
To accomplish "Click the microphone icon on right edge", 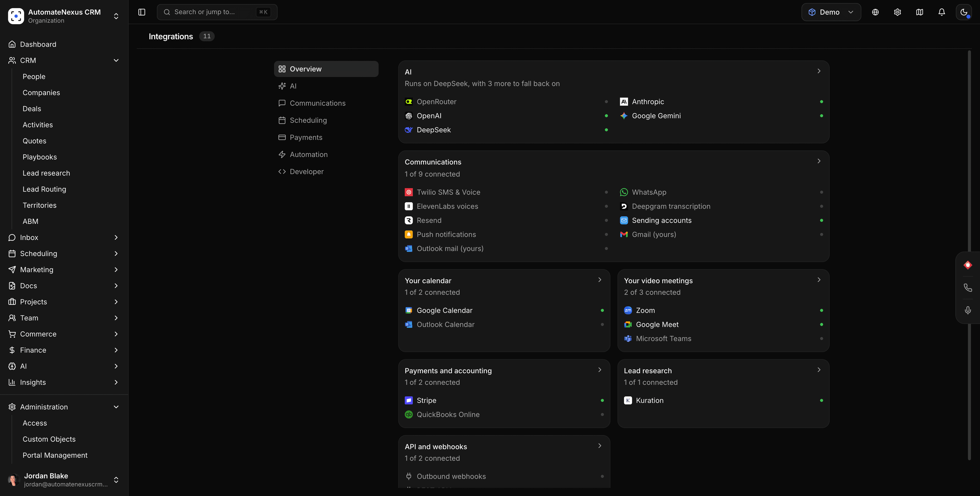I will point(968,310).
